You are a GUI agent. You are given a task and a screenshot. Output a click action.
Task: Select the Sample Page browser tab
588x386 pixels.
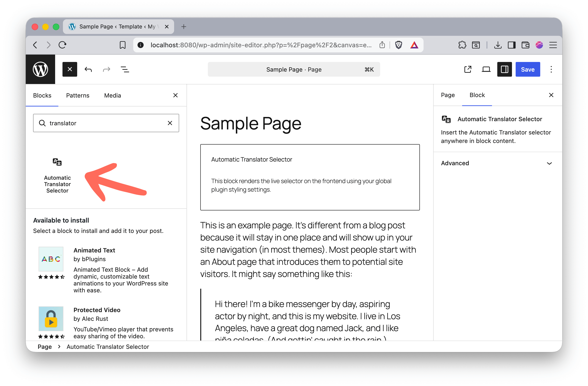click(118, 27)
